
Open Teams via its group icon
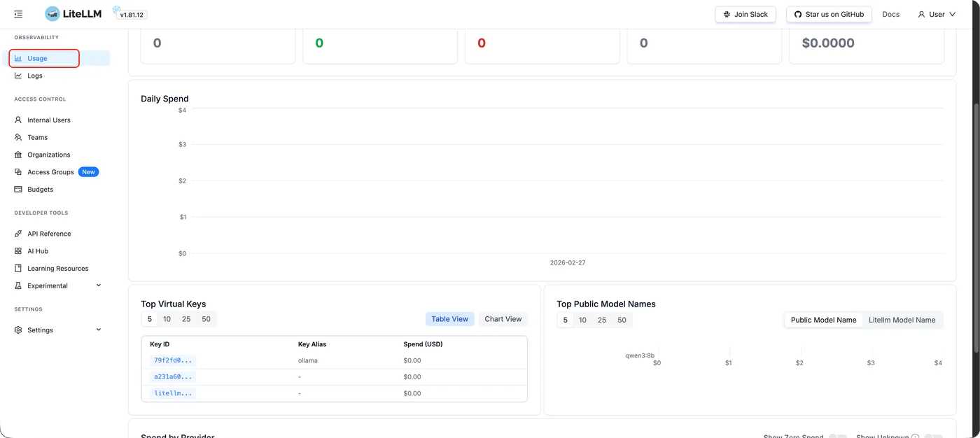(18, 137)
